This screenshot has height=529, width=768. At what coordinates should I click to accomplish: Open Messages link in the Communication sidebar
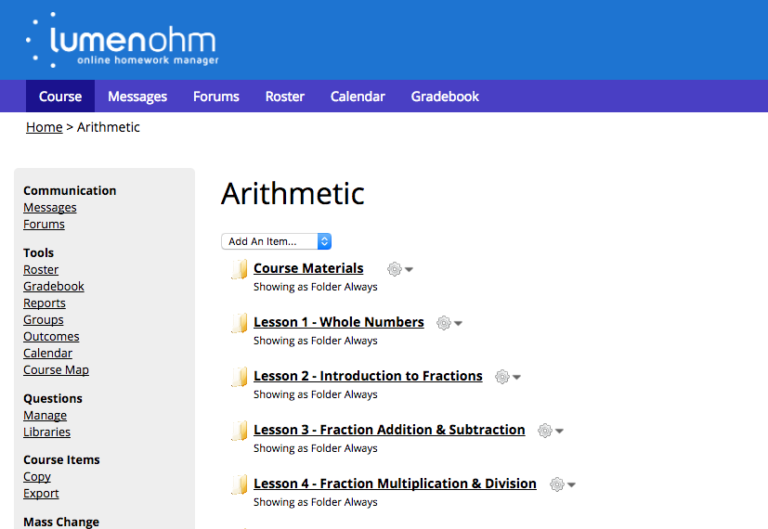(x=50, y=208)
